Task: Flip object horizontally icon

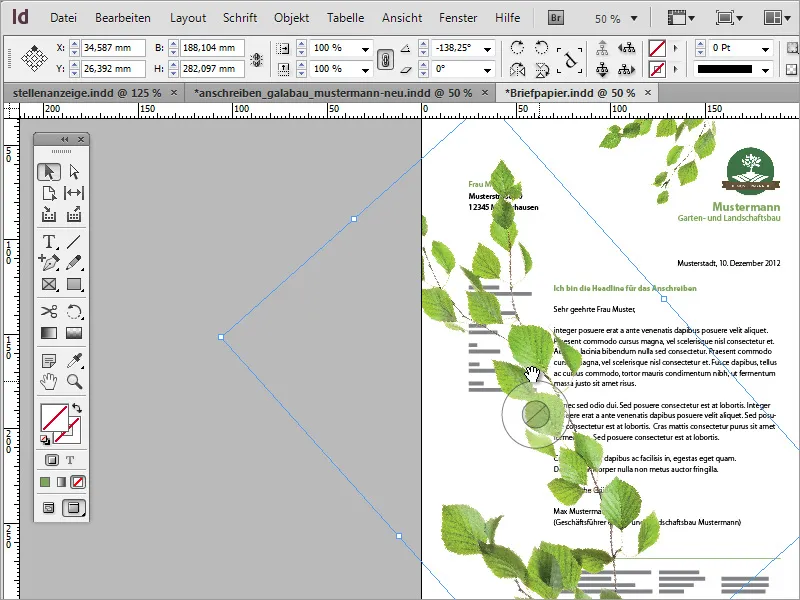Action: point(517,69)
